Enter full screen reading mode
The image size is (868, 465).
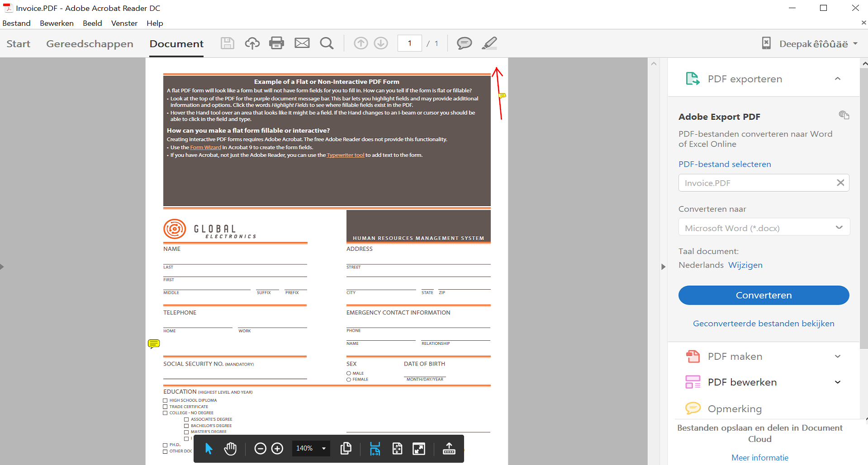419,448
